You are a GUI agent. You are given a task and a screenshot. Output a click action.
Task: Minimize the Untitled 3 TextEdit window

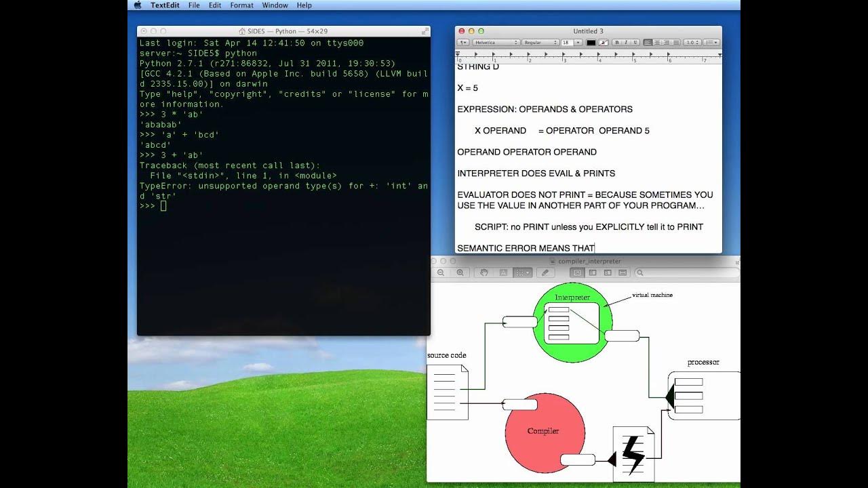pyautogui.click(x=472, y=31)
